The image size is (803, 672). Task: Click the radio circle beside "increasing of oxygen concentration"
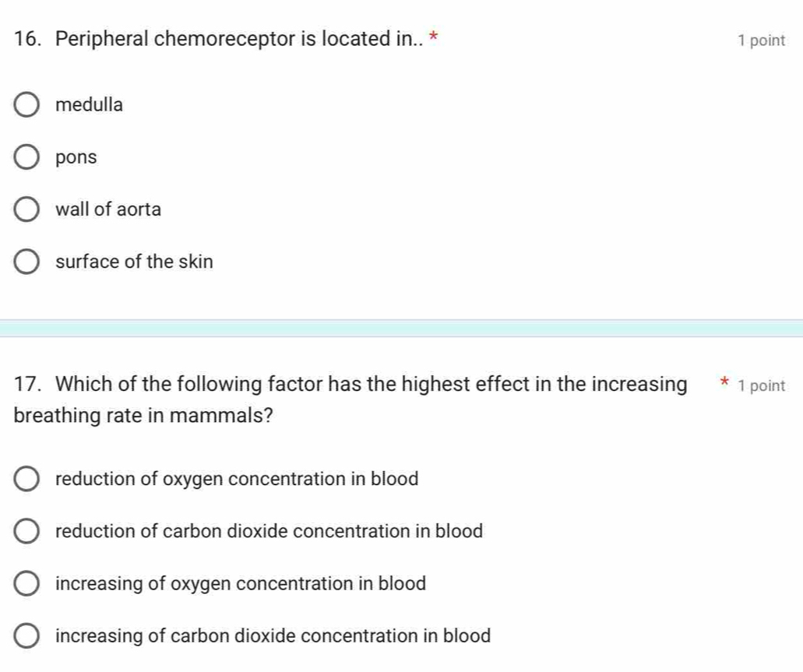tap(26, 583)
